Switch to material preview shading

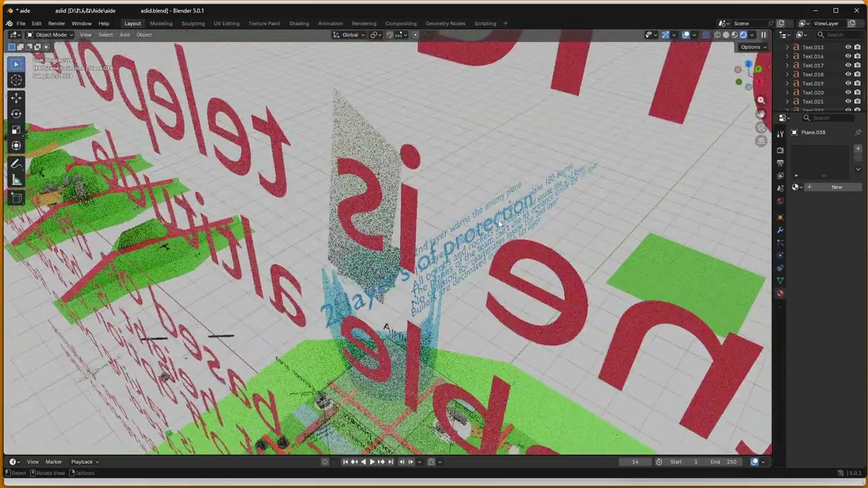tap(734, 35)
